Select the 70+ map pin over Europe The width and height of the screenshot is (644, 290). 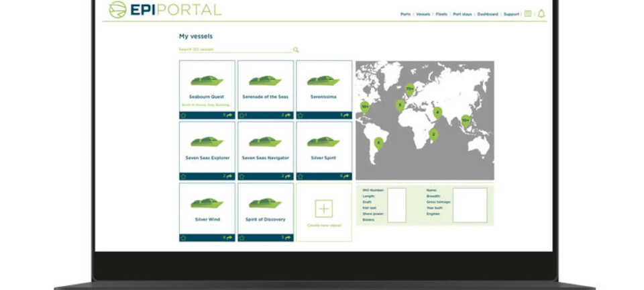point(409,89)
